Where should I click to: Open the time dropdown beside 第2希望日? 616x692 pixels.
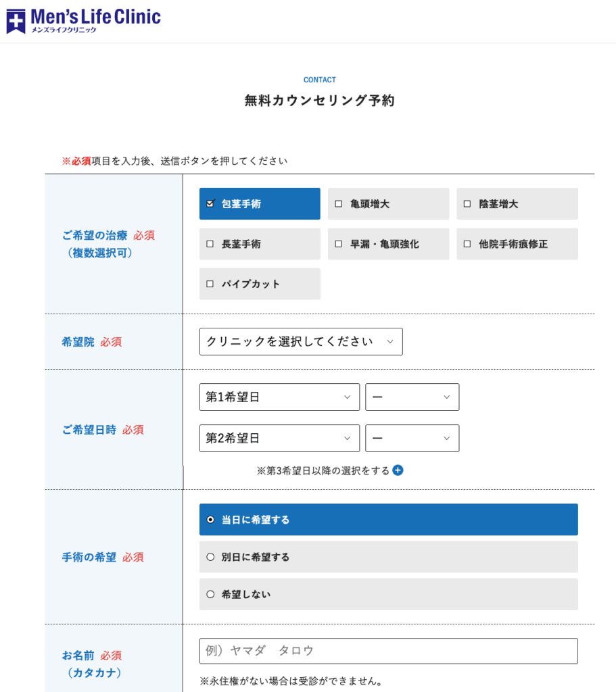(412, 438)
